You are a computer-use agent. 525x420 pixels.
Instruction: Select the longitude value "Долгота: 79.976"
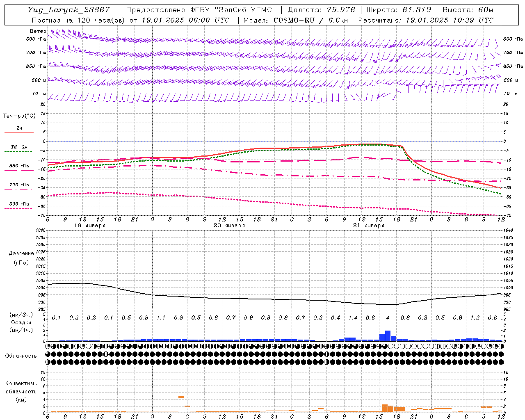click(322, 10)
